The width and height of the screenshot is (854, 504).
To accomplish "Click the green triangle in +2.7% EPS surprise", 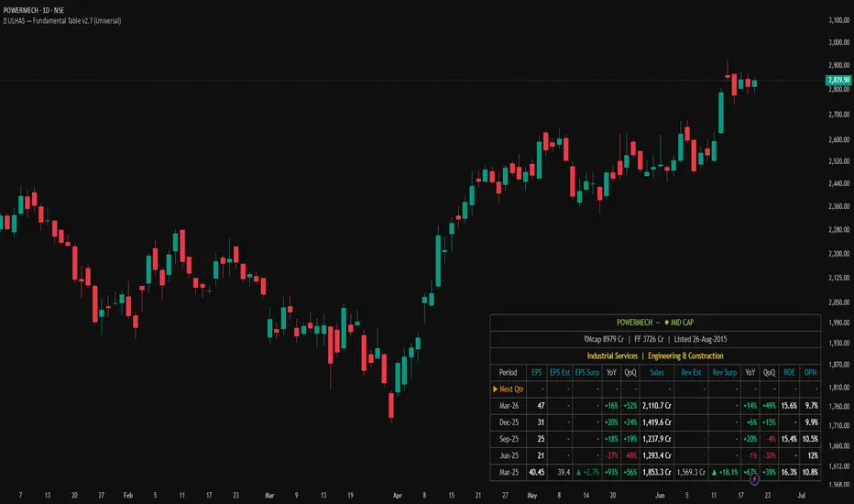I will tap(578, 473).
